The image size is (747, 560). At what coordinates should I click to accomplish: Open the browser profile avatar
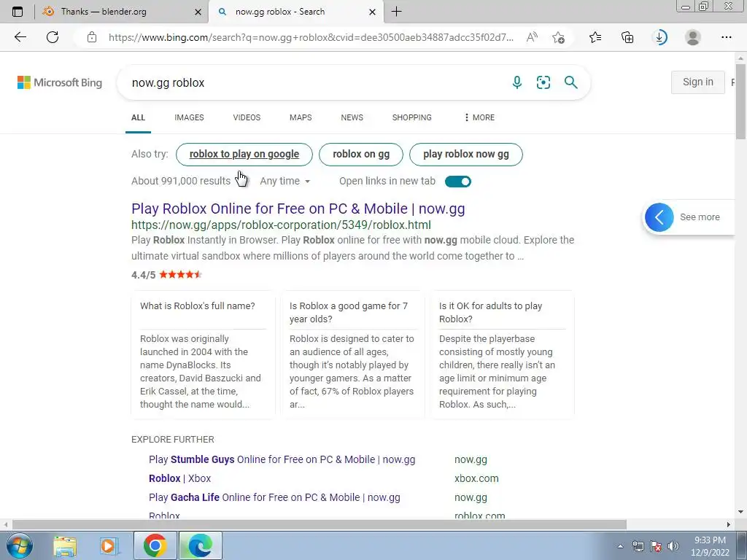click(x=693, y=37)
